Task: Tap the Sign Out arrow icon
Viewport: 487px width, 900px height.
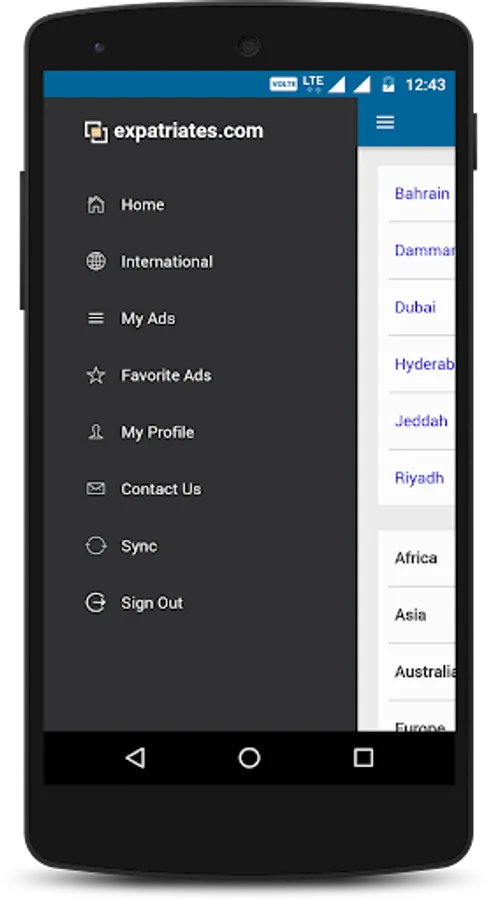Action: [x=96, y=603]
